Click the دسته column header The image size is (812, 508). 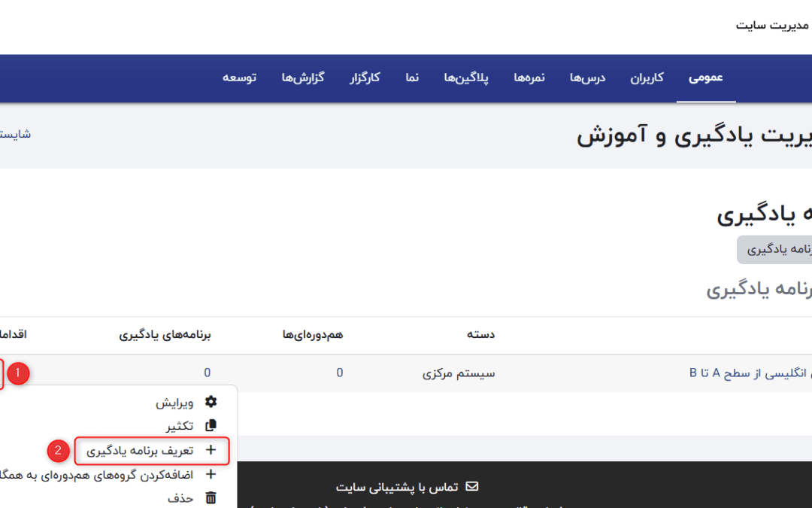pyautogui.click(x=482, y=334)
